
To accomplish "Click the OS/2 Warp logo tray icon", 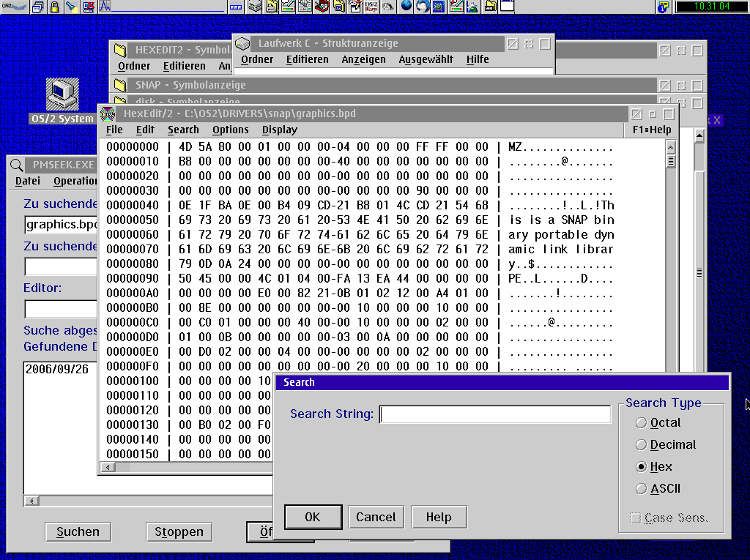I will coord(371,6).
